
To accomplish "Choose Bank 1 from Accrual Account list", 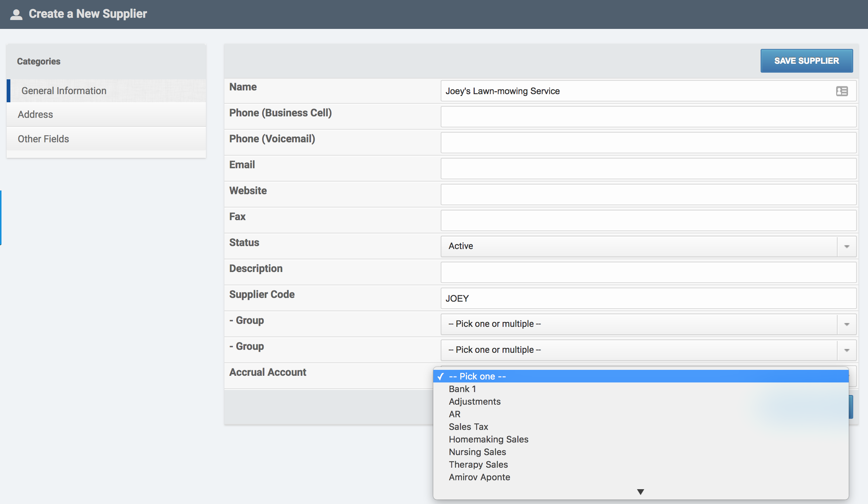I will click(641, 389).
